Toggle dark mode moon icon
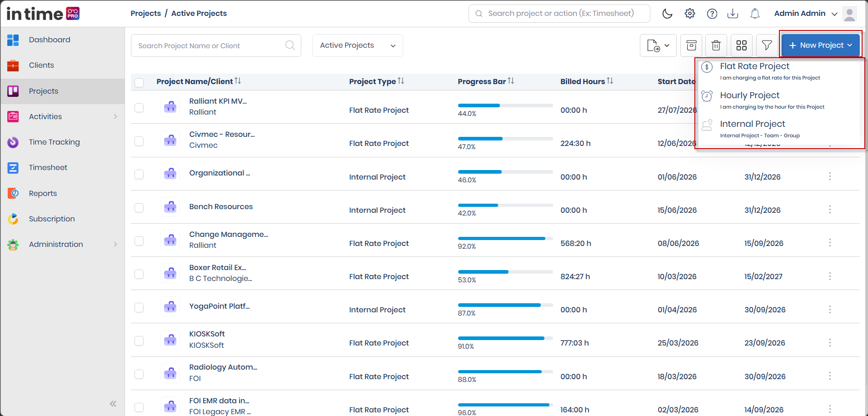This screenshot has height=416, width=868. coord(667,14)
